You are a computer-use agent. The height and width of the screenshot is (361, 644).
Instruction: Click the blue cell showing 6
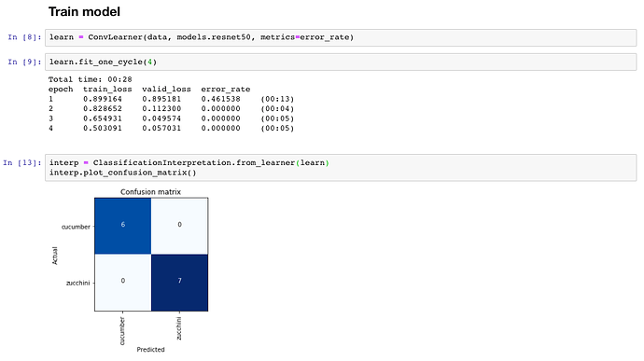[123, 226]
